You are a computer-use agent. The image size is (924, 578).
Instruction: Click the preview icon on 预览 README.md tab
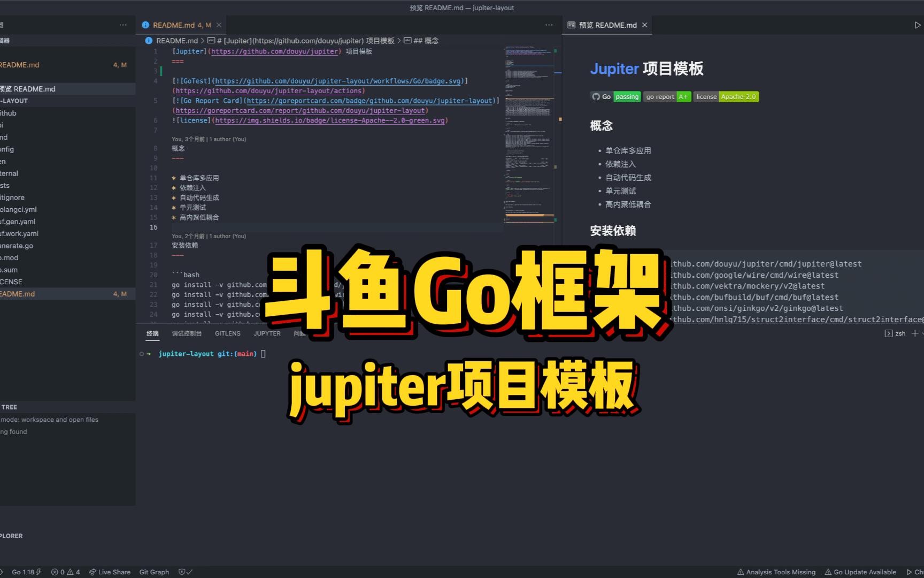point(571,25)
